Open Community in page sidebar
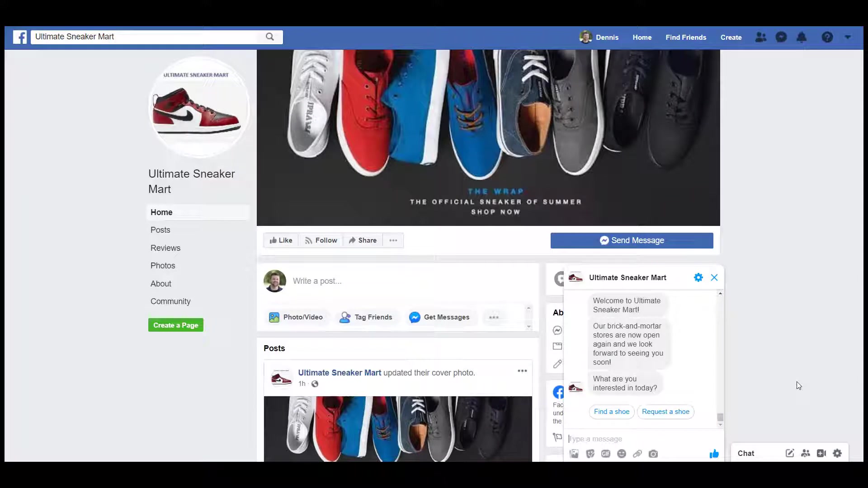The image size is (868, 488). 170,301
